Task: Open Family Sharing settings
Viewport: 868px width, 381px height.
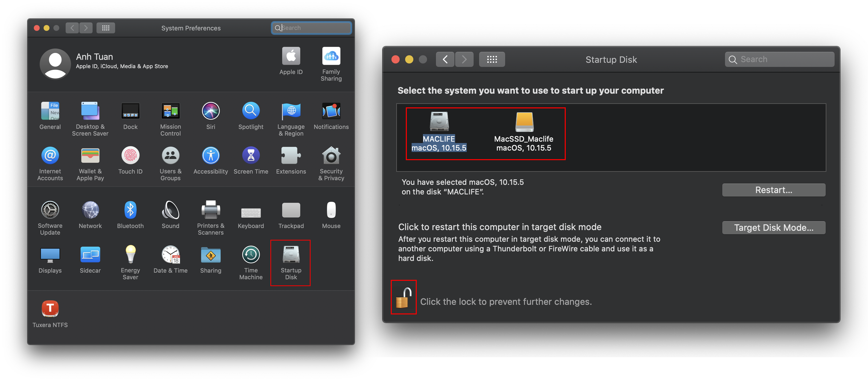Action: (331, 64)
